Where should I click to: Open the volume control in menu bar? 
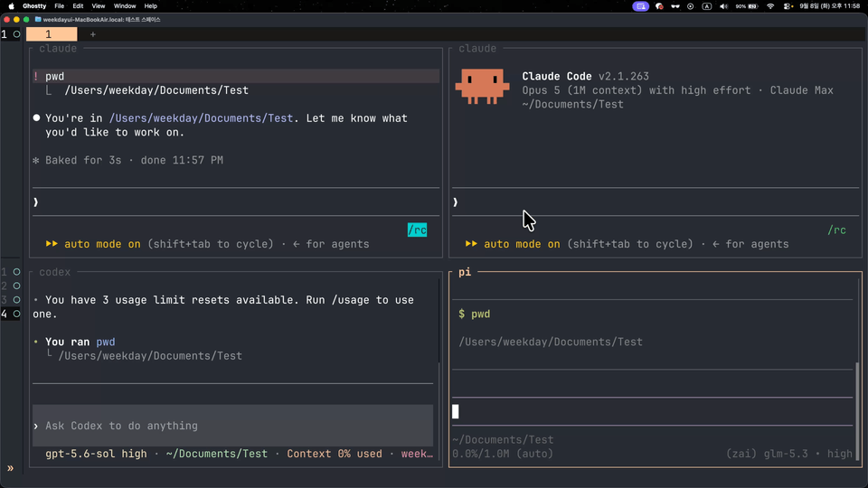pyautogui.click(x=723, y=6)
